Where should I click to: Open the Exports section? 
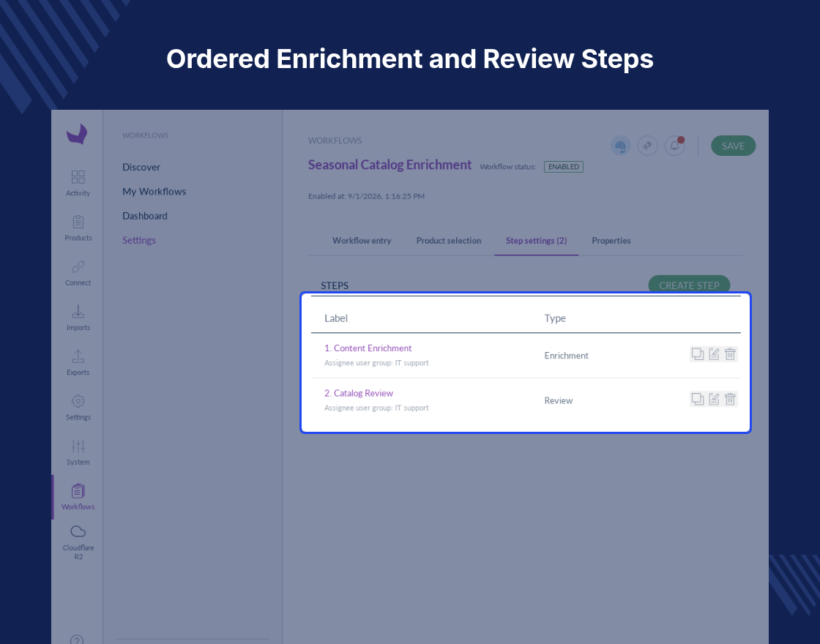[x=78, y=363]
